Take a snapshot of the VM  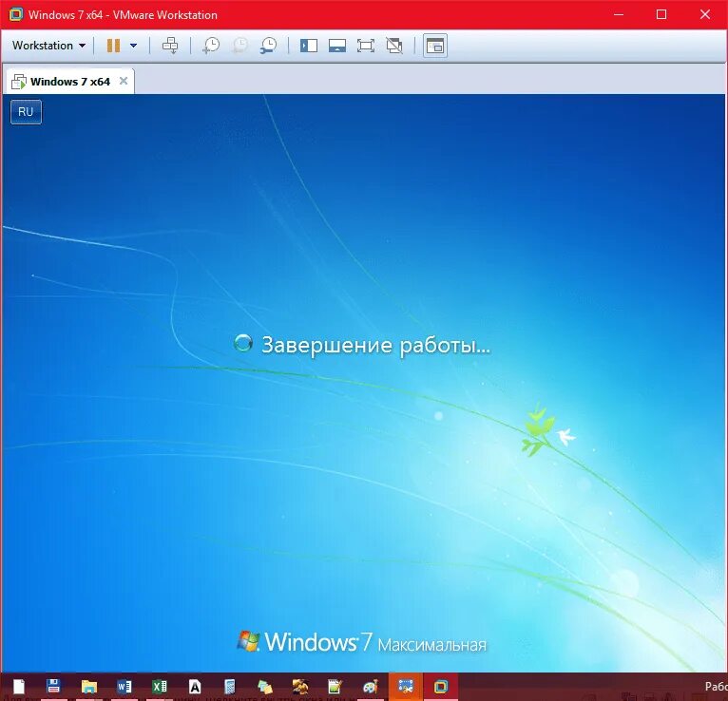click(211, 46)
